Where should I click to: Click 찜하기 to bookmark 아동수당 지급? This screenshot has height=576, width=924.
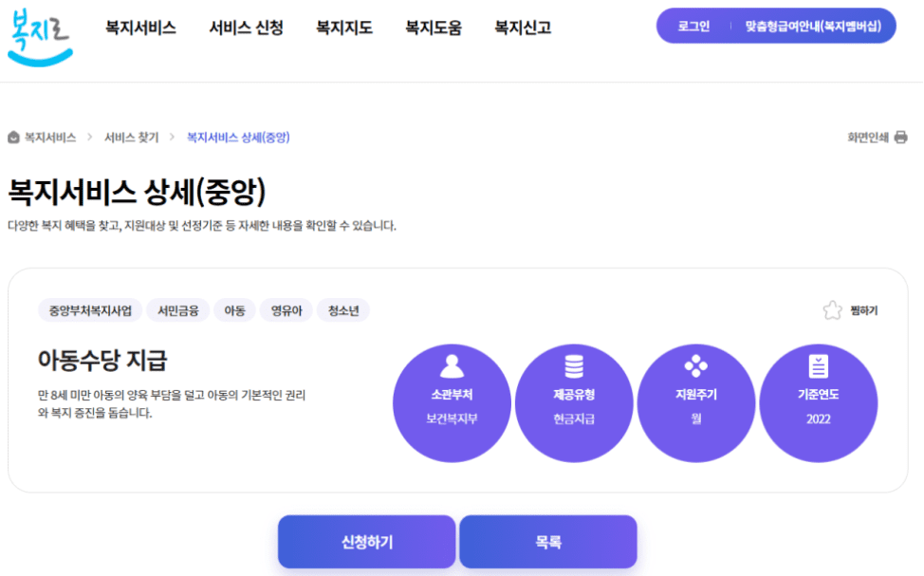865,308
